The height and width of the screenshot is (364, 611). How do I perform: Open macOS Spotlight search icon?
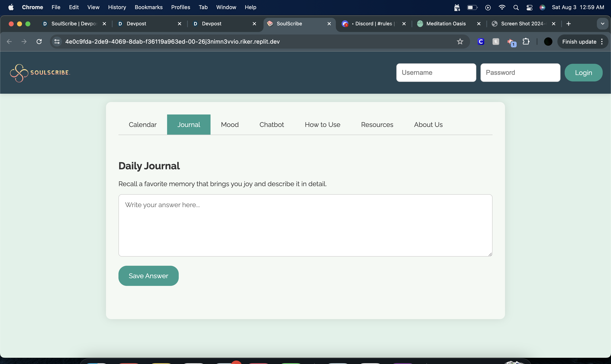pyautogui.click(x=516, y=7)
